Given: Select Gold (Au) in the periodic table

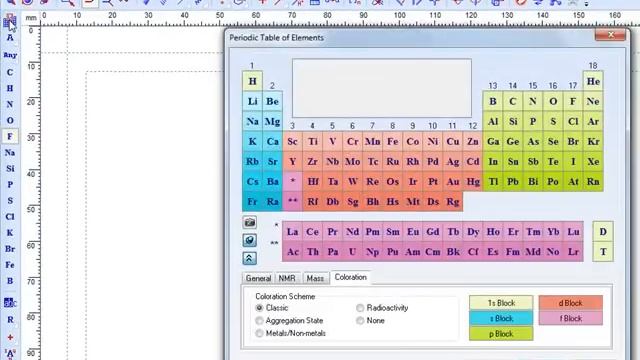Looking at the screenshot, I should point(453,182).
